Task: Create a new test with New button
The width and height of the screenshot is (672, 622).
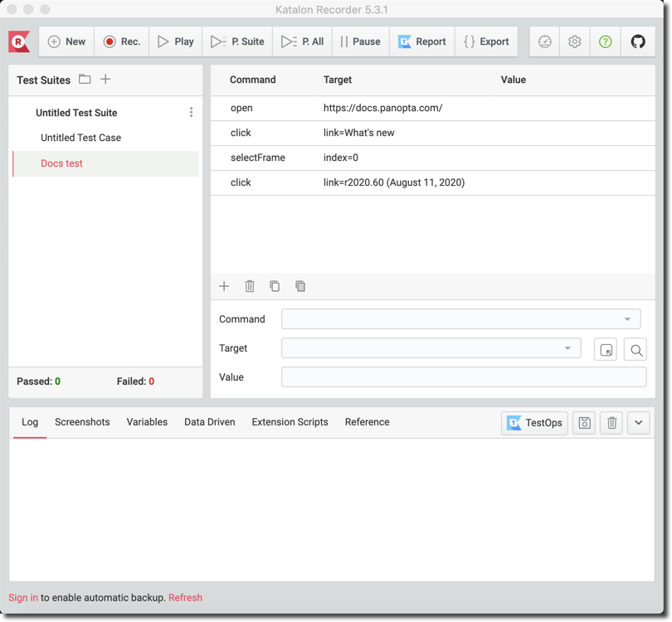Action: pos(66,41)
